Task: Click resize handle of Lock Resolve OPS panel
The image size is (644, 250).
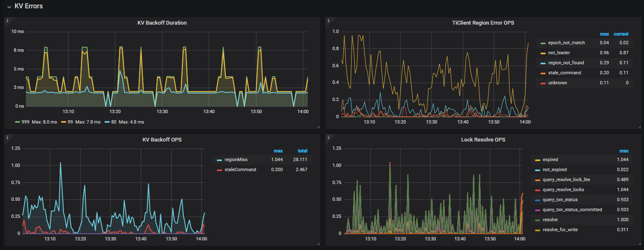Action: 639,244
